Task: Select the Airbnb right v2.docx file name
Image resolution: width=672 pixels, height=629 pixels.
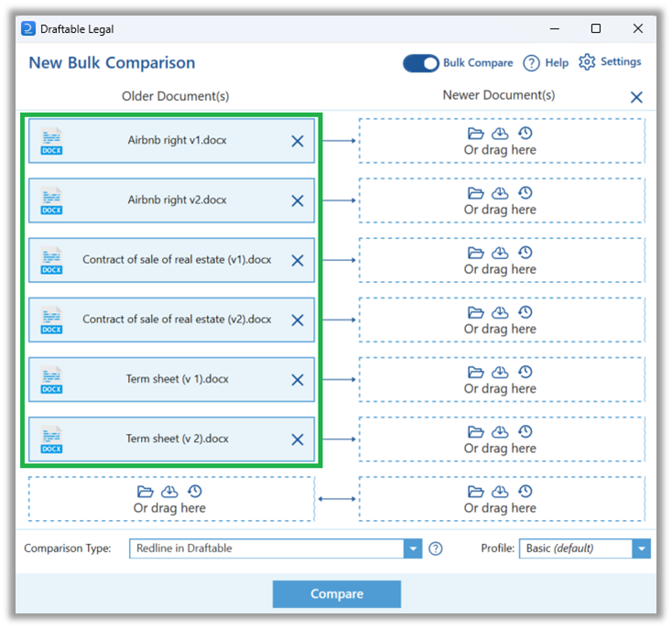Action: tap(177, 201)
